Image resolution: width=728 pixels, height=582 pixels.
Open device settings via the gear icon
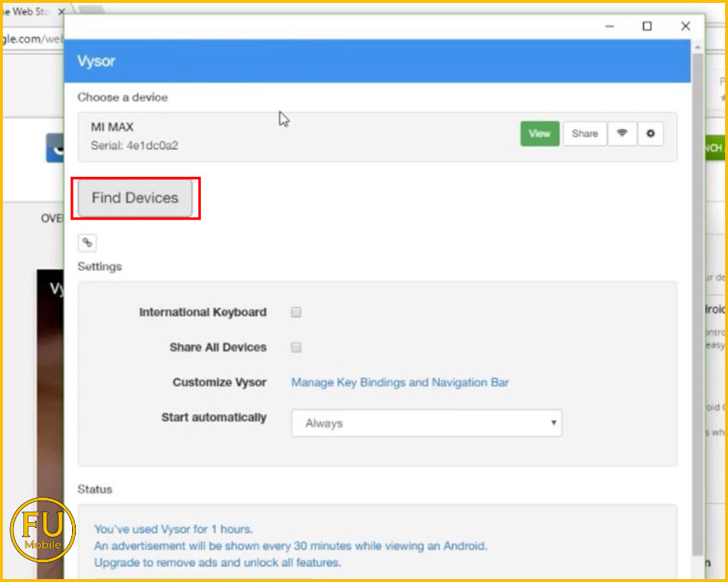pos(651,134)
